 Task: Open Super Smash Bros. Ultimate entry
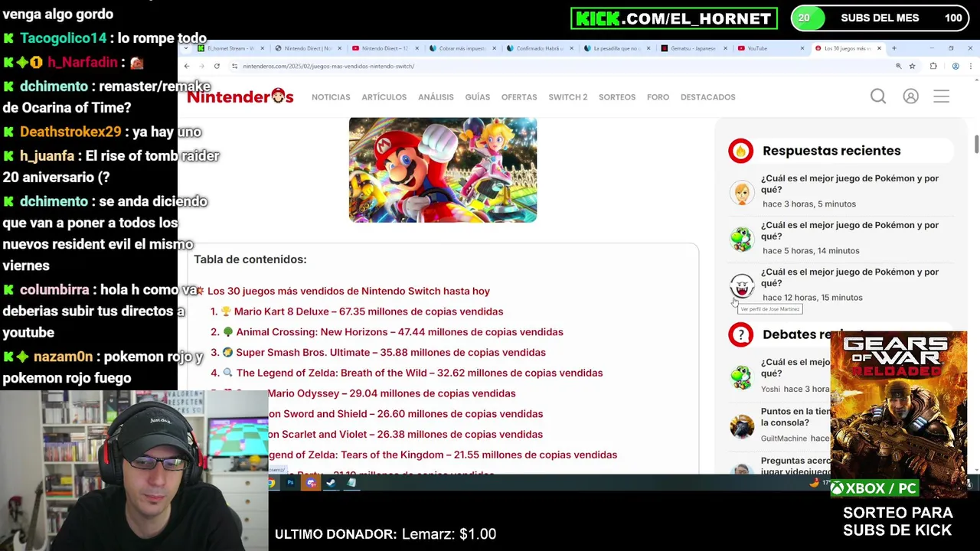[x=390, y=353]
